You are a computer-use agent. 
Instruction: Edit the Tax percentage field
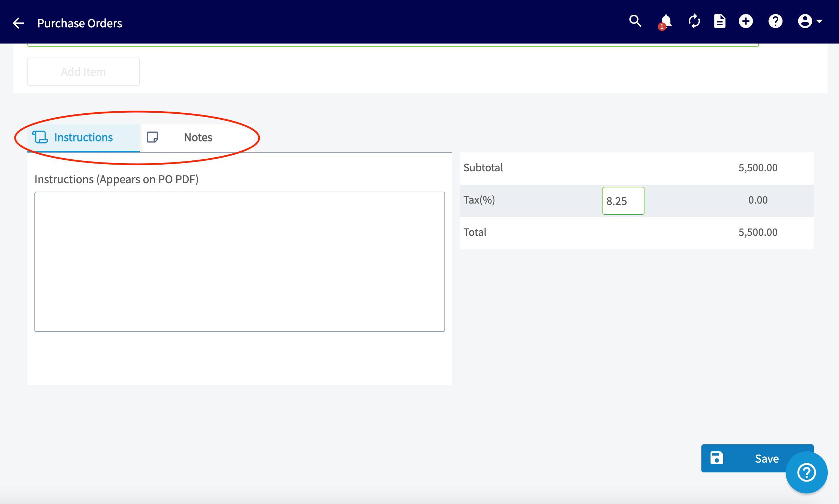pyautogui.click(x=623, y=201)
